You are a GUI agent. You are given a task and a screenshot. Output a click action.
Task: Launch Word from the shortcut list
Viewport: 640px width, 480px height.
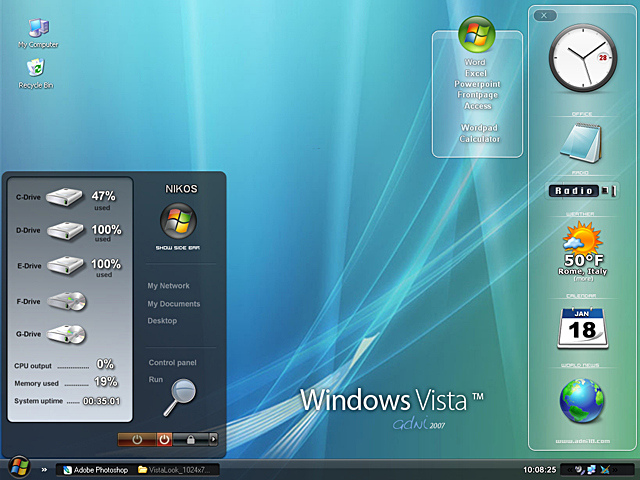[x=475, y=62]
